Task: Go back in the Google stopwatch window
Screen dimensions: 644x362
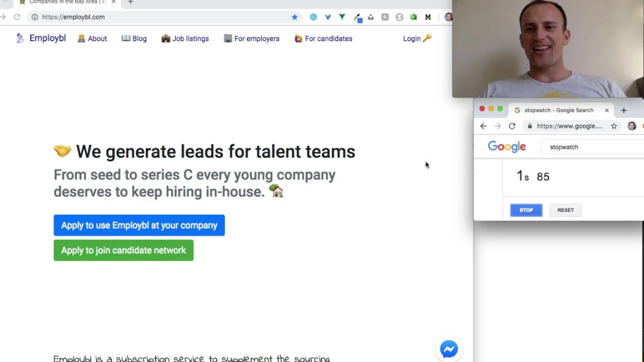Action: pos(484,126)
